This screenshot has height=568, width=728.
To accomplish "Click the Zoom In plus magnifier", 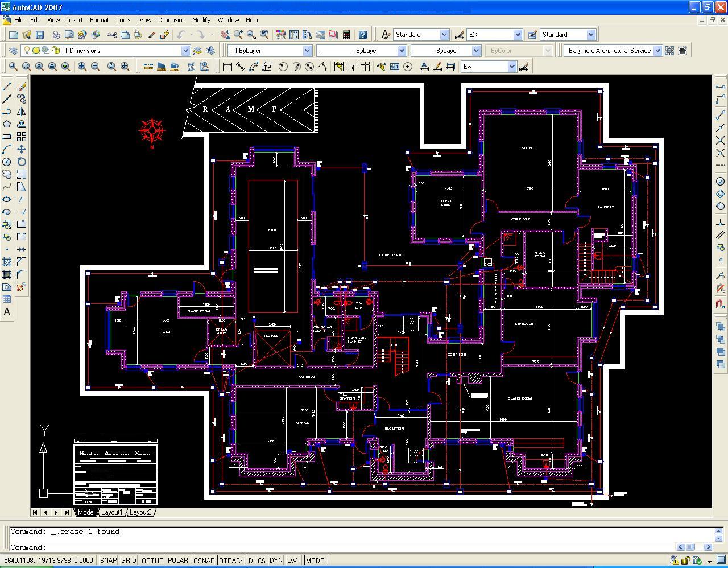I will point(82,67).
